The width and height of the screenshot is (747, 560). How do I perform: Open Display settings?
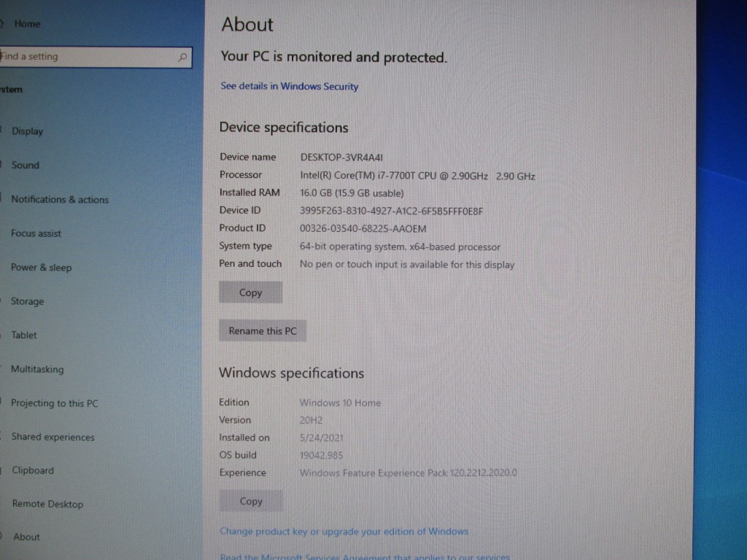(x=27, y=131)
